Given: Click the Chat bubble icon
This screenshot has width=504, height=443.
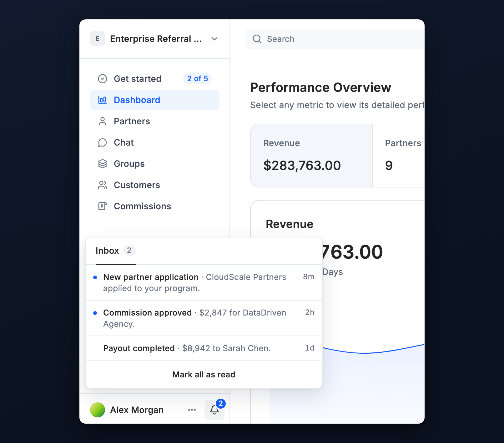Looking at the screenshot, I should (103, 142).
